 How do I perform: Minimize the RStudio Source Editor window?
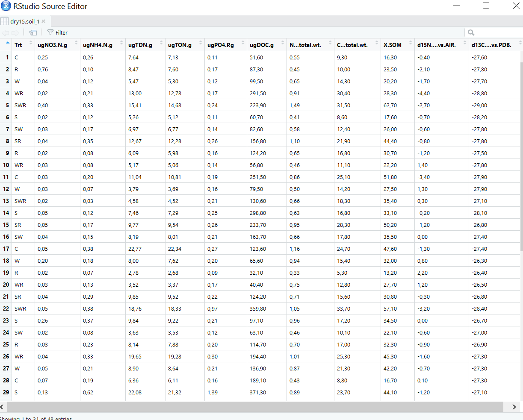(457, 6)
